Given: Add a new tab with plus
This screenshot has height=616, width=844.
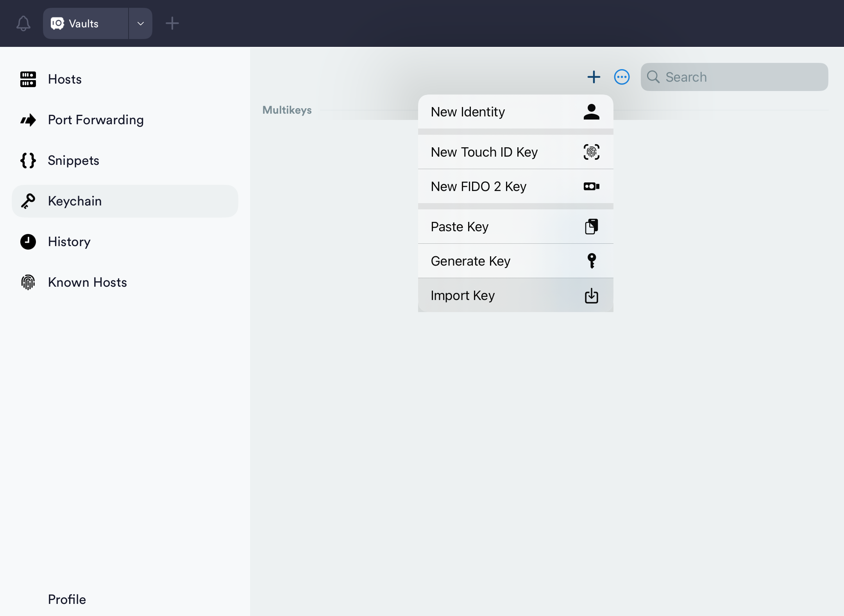Looking at the screenshot, I should click(172, 23).
